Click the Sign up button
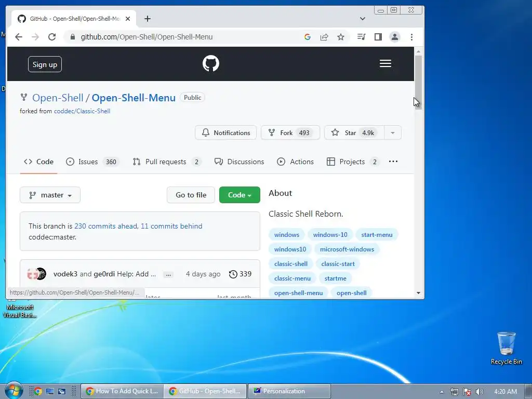532x399 pixels. pyautogui.click(x=45, y=64)
